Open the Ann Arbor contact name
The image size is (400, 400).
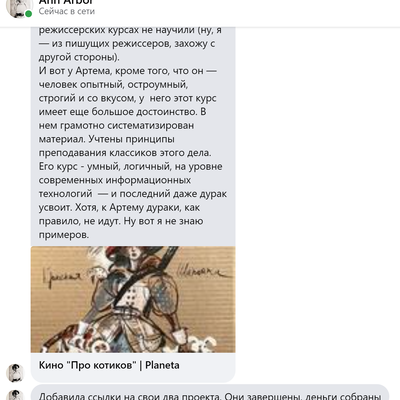[x=66, y=2]
